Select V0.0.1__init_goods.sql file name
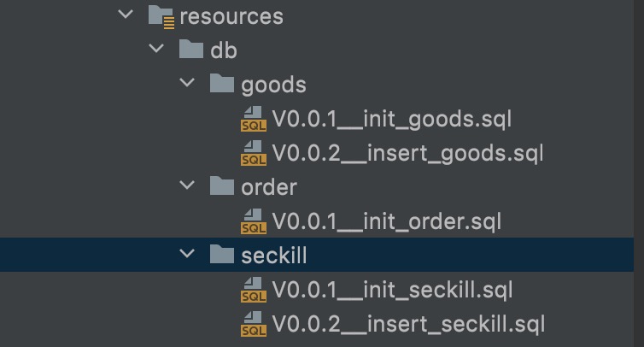Screen dimensions: 644x347 (392, 120)
